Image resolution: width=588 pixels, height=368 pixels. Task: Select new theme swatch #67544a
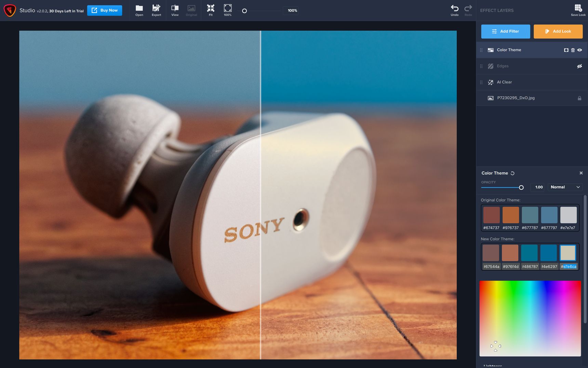[491, 253]
